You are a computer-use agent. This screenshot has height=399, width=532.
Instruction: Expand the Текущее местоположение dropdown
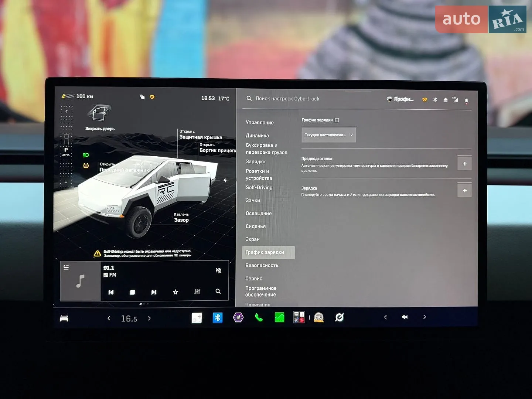(x=328, y=135)
